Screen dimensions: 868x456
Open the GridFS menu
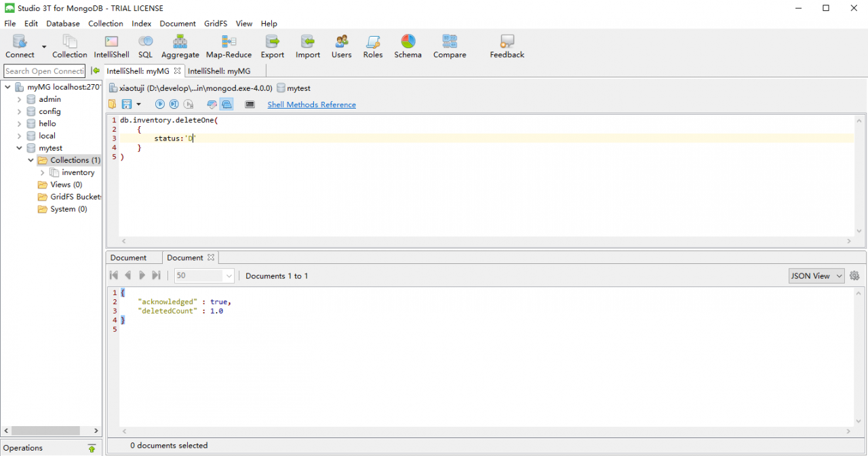tap(215, 23)
